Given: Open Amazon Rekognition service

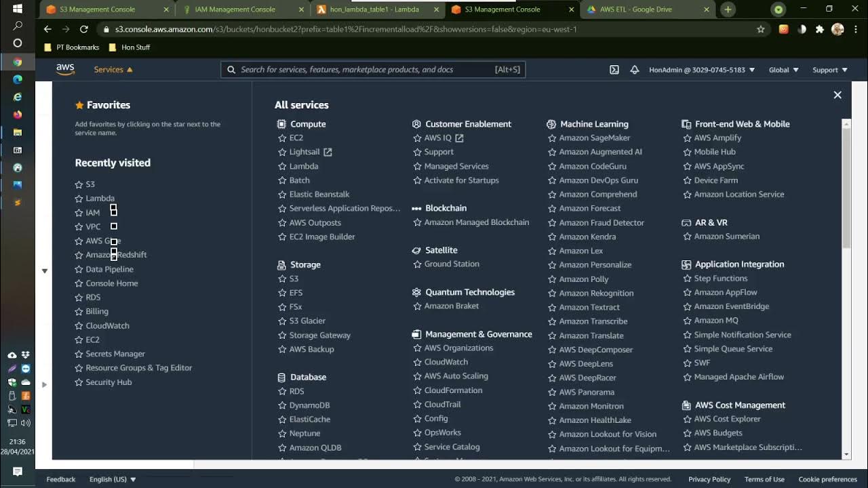Looking at the screenshot, I should coord(596,293).
